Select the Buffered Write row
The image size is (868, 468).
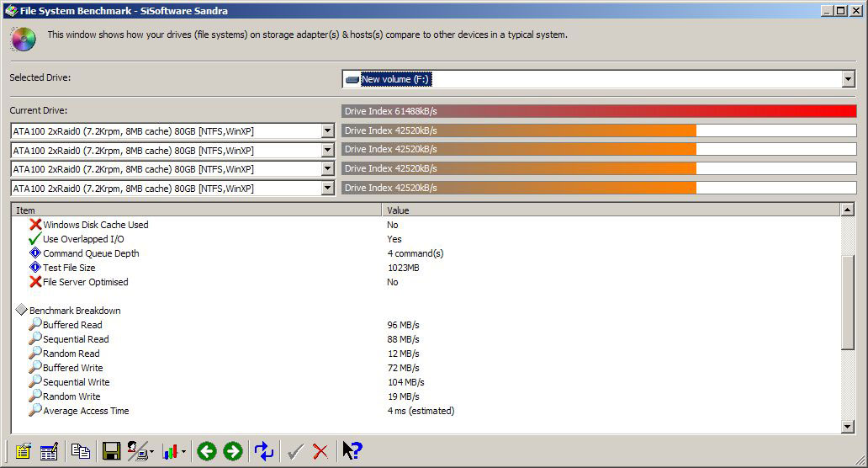pos(425,368)
